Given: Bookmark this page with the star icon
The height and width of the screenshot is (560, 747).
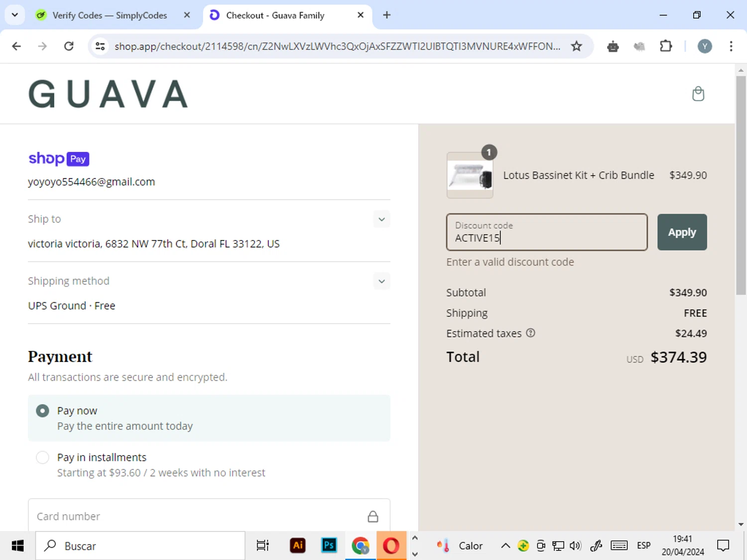Looking at the screenshot, I should (576, 46).
